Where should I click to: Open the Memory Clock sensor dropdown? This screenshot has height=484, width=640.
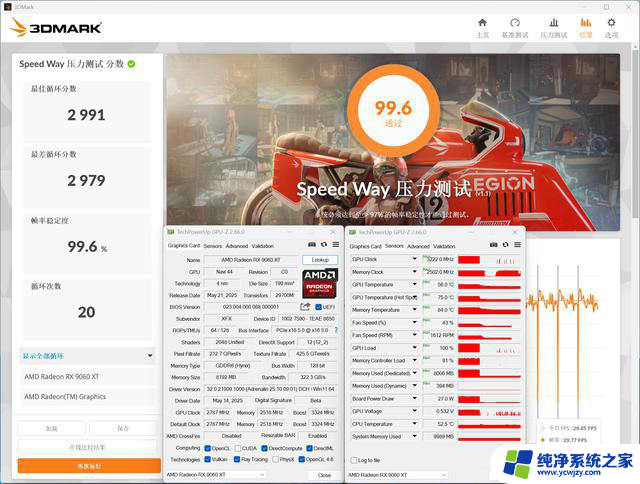click(x=414, y=272)
